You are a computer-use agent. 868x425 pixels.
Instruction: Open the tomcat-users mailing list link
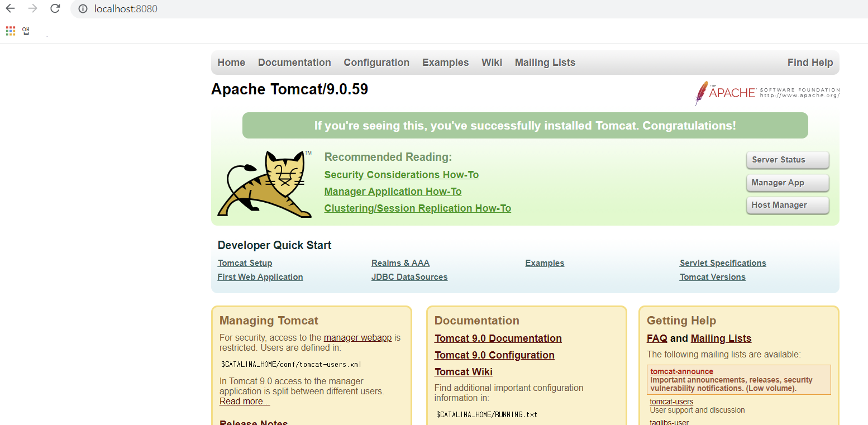click(671, 402)
